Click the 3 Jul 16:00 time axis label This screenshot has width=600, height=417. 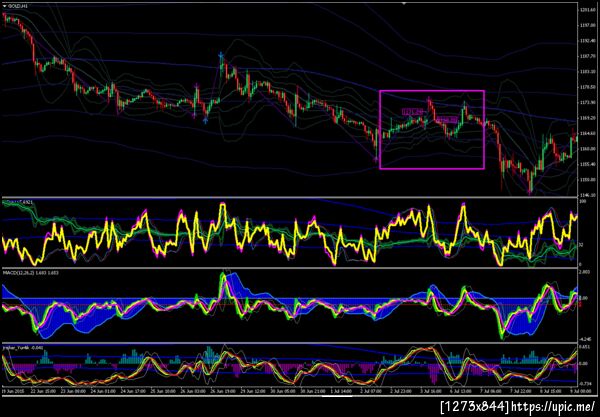(431, 391)
